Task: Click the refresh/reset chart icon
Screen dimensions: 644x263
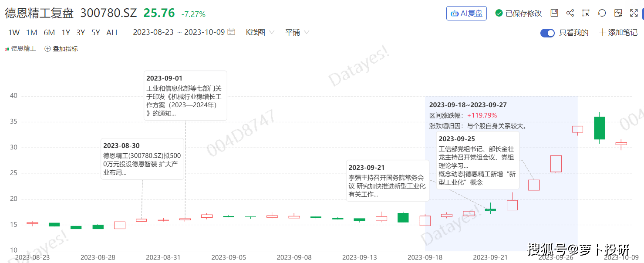Action: [602, 13]
